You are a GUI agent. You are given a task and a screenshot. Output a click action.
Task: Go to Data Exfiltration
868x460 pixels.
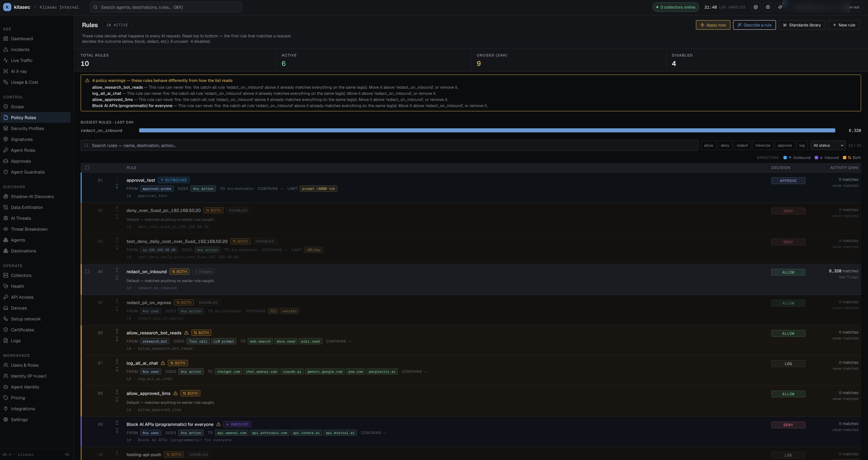click(x=35, y=207)
